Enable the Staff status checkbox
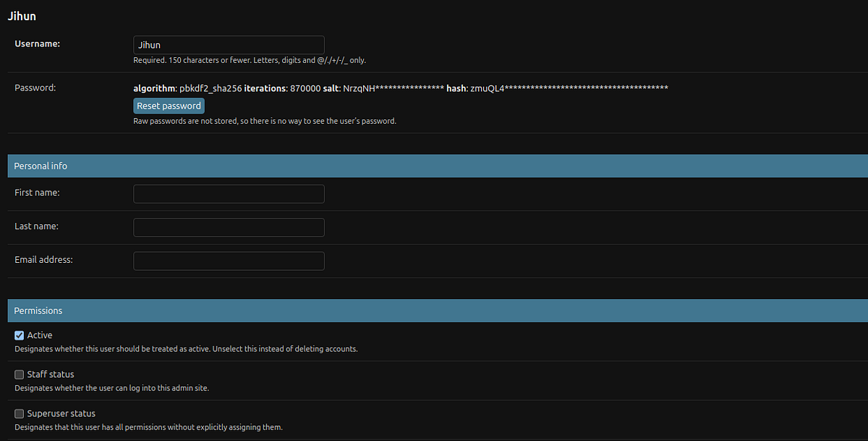868x441 pixels. [x=19, y=374]
